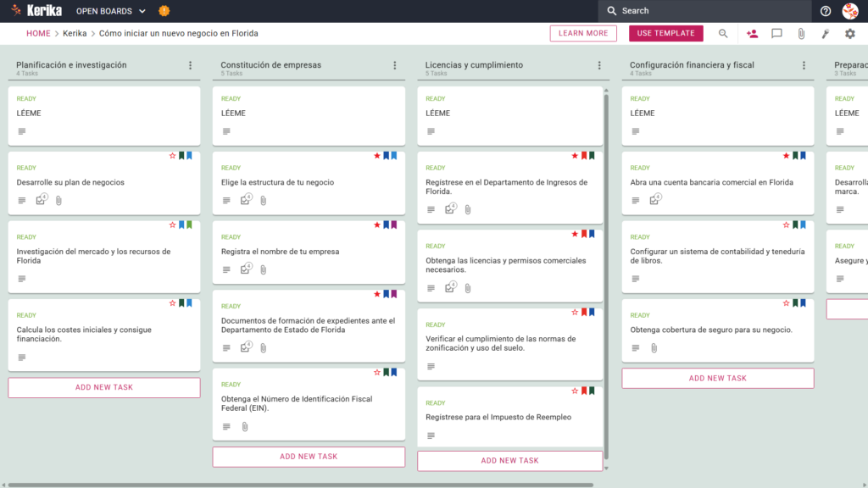Viewport: 868px width, 488px height.
Task: Open the LÉEME card in Constitución de empresas
Action: point(309,115)
